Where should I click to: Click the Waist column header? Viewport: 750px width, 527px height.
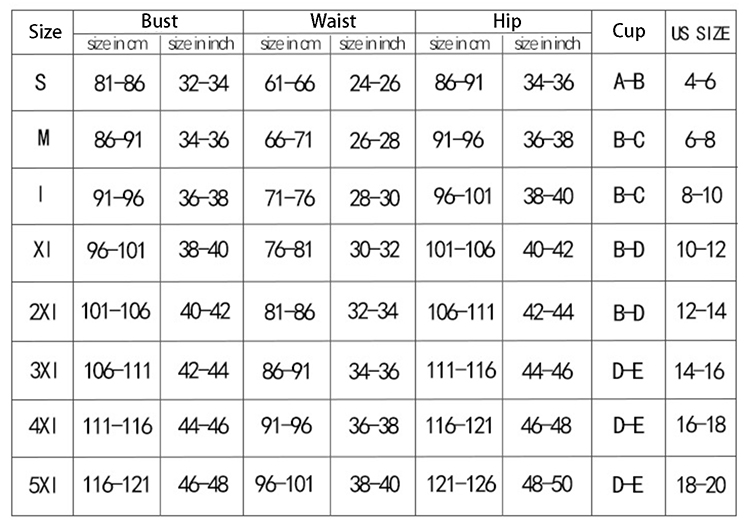330,22
